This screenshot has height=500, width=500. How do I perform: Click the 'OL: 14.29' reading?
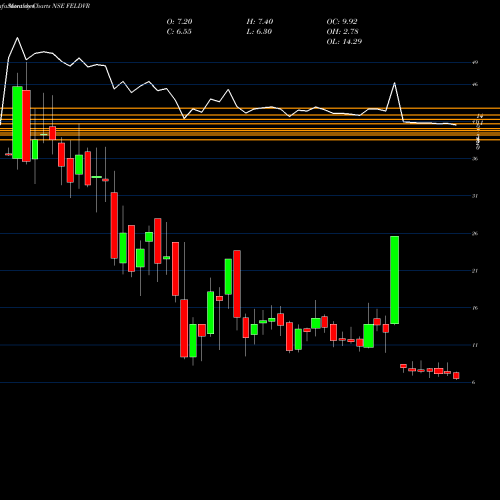(344, 42)
